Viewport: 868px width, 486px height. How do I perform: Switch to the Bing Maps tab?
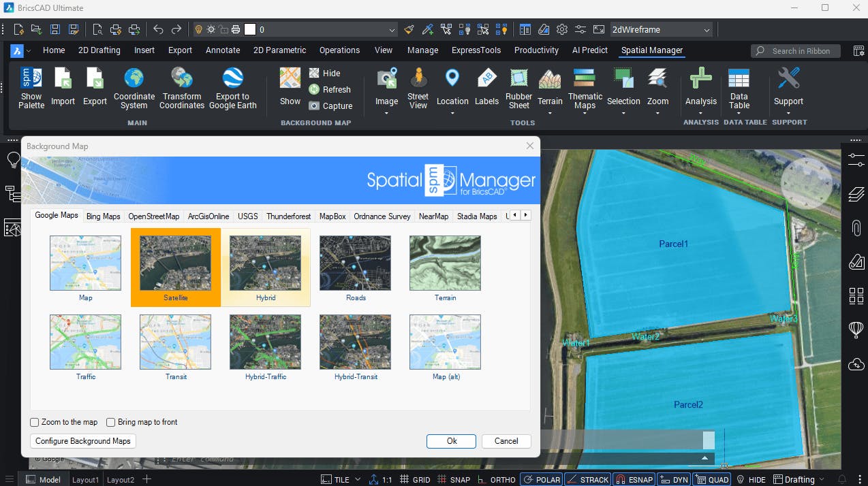(x=103, y=216)
